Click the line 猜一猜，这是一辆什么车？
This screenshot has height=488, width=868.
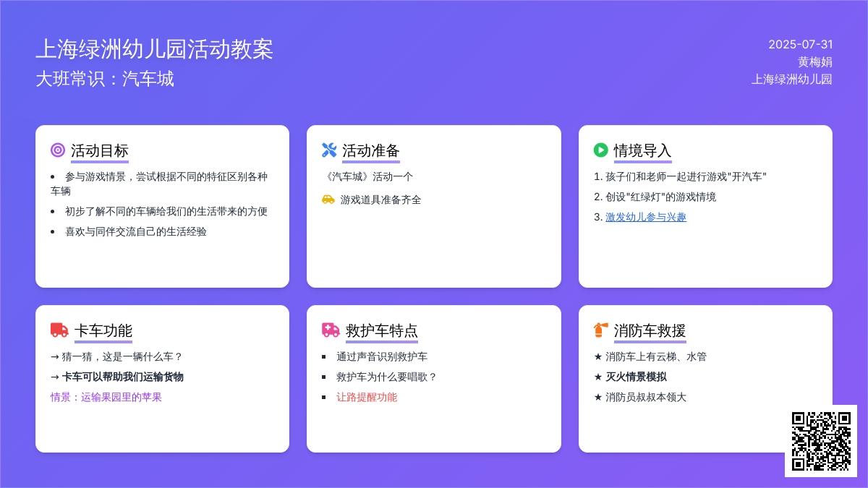(117, 356)
